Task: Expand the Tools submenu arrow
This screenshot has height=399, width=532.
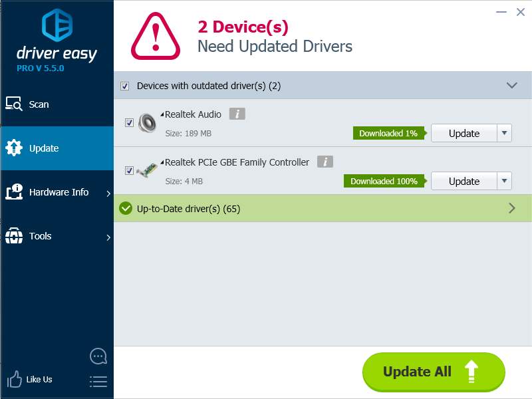Action: 108,237
